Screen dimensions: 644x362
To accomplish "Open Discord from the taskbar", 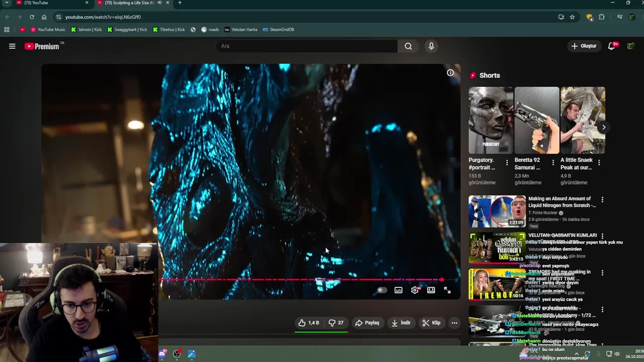I will (162, 354).
